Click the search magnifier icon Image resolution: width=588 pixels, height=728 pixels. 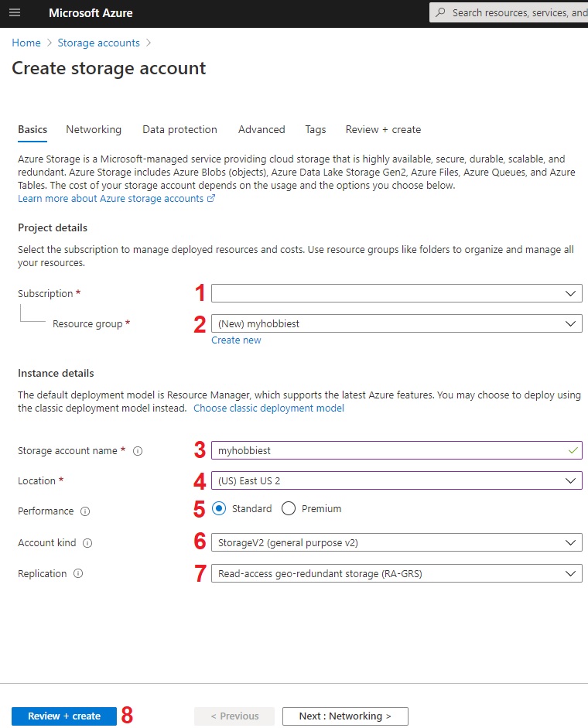(x=440, y=12)
